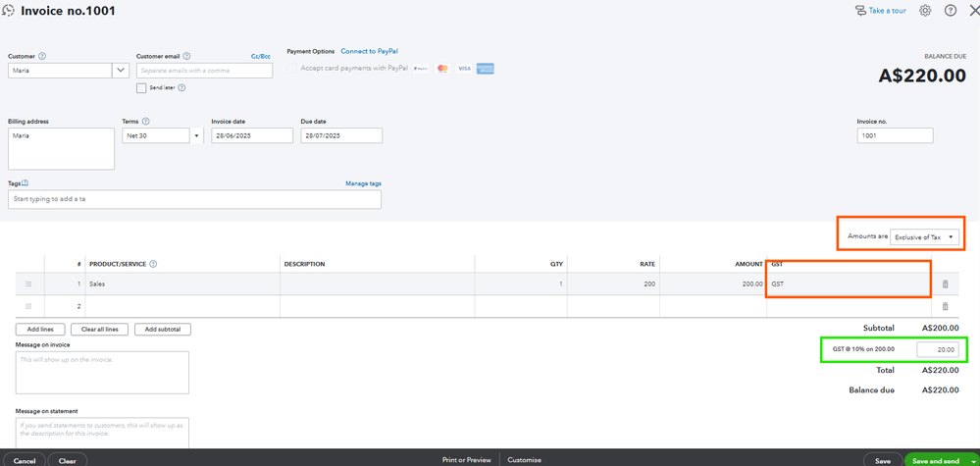Delete line 2 with trash icon

[945, 306]
